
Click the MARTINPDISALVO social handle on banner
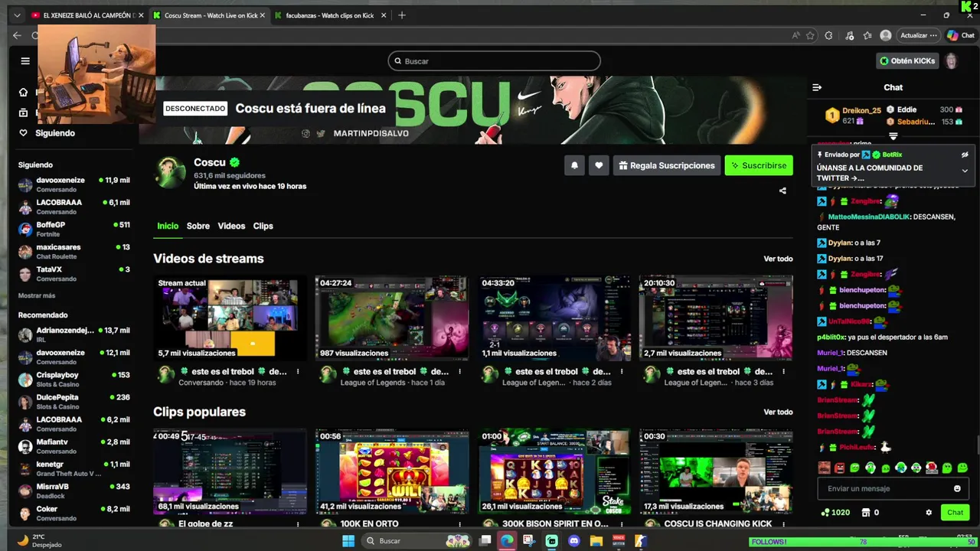point(371,133)
